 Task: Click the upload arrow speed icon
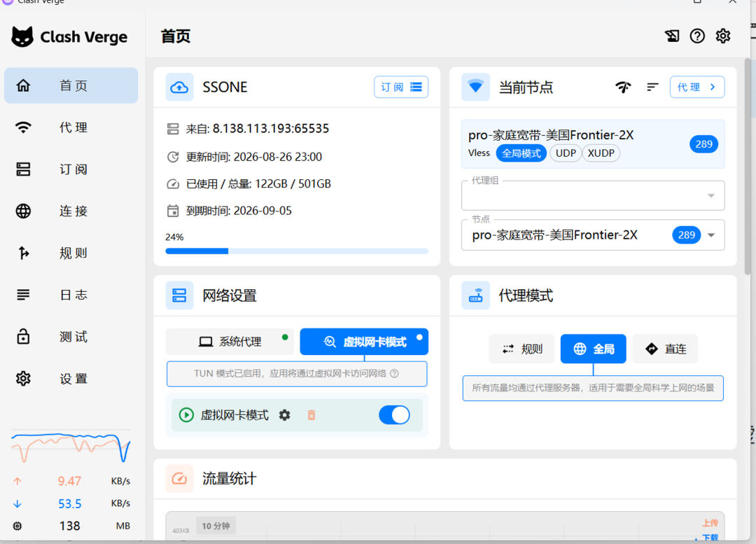point(17,481)
